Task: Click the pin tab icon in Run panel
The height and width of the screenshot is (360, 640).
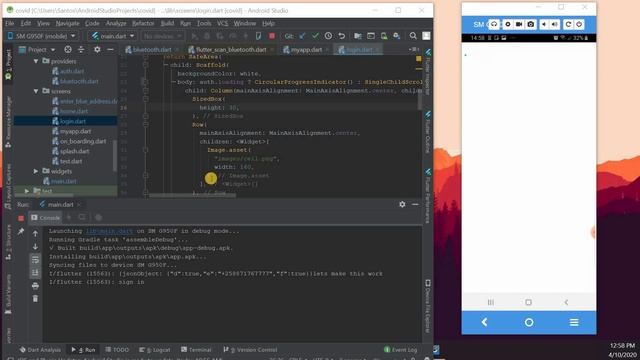Action: point(21,231)
